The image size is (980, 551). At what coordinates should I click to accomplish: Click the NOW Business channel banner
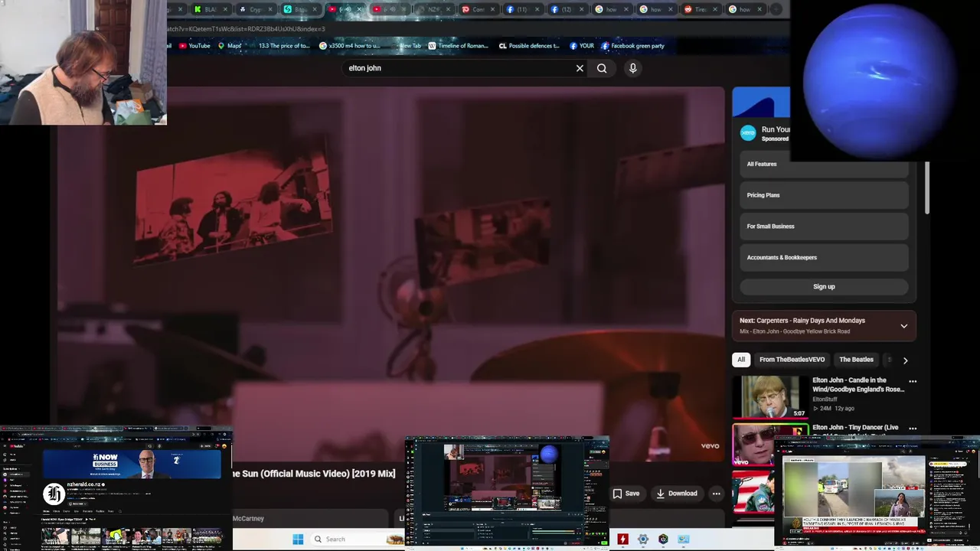[132, 463]
